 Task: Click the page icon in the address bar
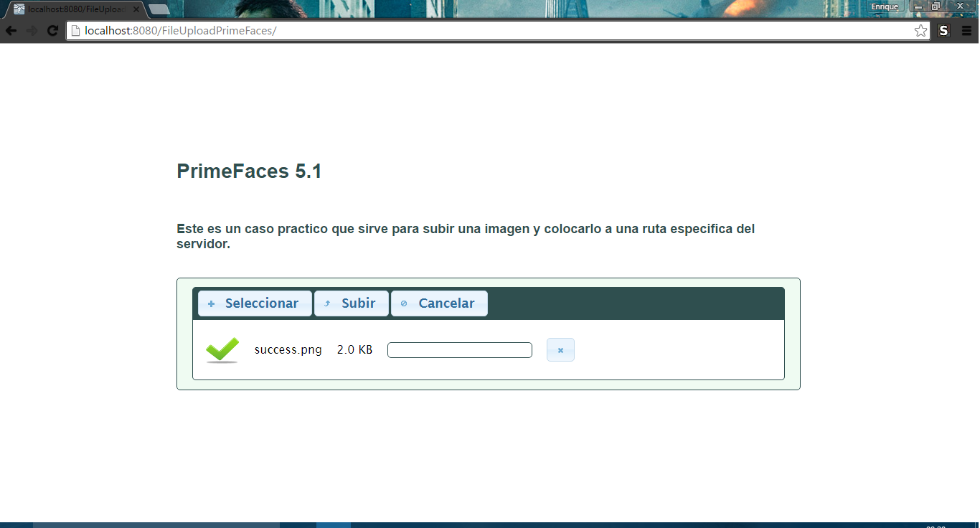click(76, 31)
